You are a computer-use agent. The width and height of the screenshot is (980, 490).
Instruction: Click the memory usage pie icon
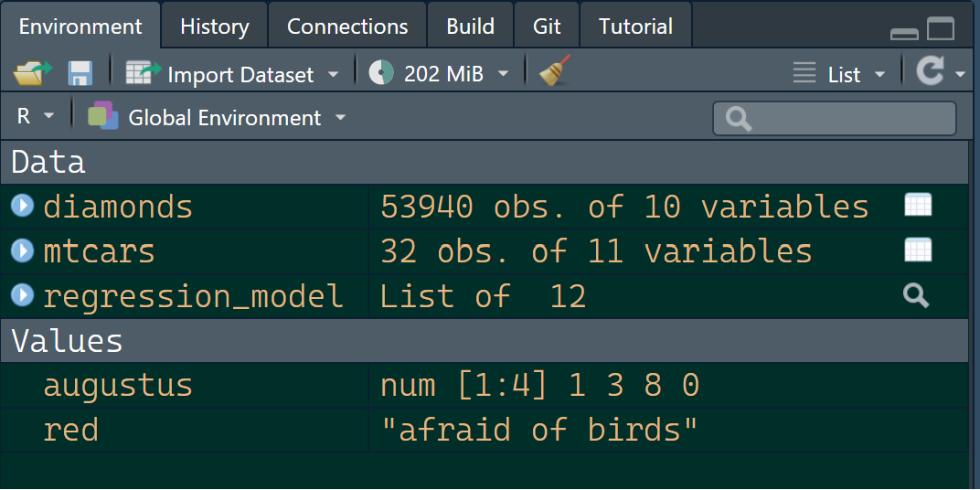[381, 73]
